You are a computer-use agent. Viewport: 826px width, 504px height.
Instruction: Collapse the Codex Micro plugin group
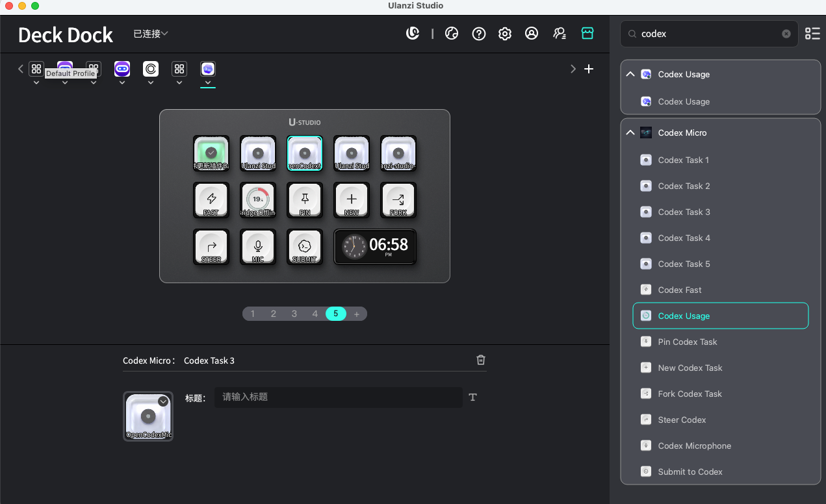click(x=630, y=132)
